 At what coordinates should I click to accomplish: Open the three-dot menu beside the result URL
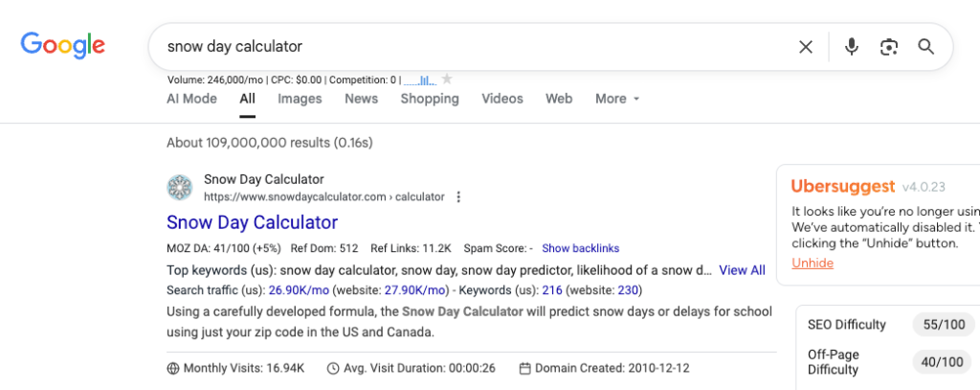[x=458, y=197]
